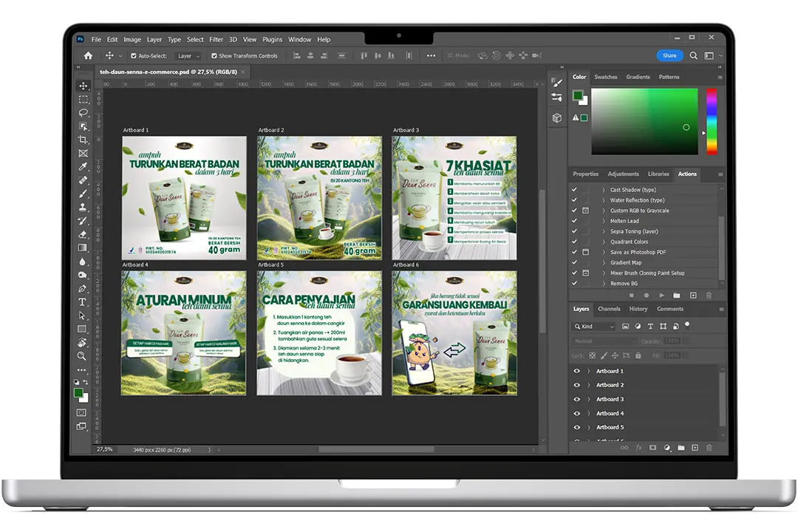This screenshot has height=532, width=798.
Task: Select the Lasso tool
Action: [83, 112]
